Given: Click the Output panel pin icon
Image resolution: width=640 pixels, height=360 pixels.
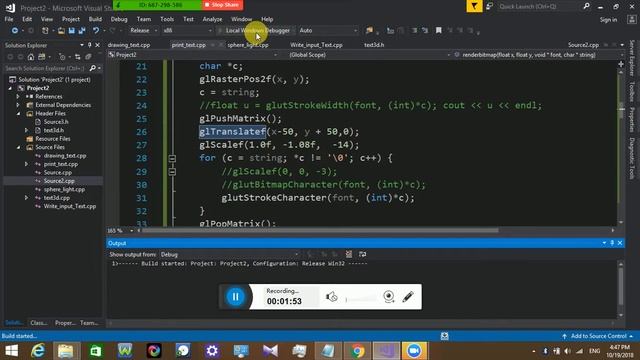Looking at the screenshot, I should pos(612,243).
